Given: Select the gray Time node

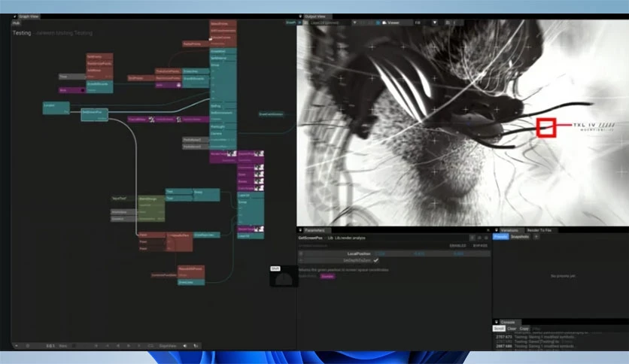Looking at the screenshot, I should tap(72, 77).
